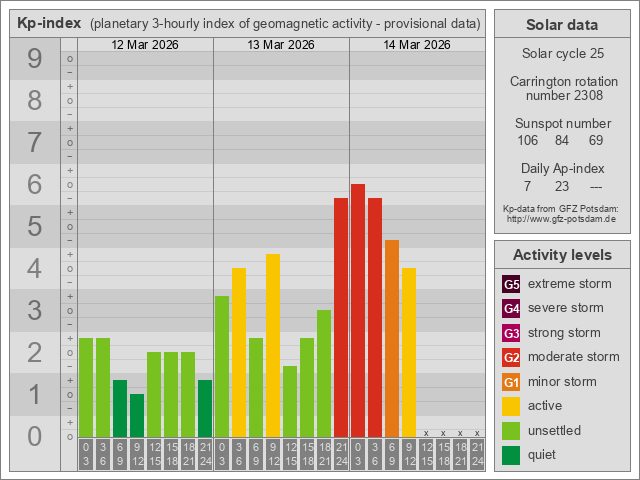Select the yellow 9-12 bar on 13 Mar
640x480 pixels.
273,345
